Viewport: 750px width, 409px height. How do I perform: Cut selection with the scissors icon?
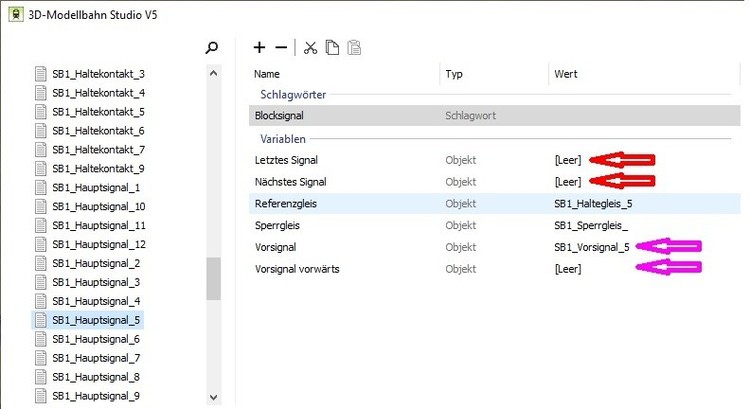(x=310, y=47)
